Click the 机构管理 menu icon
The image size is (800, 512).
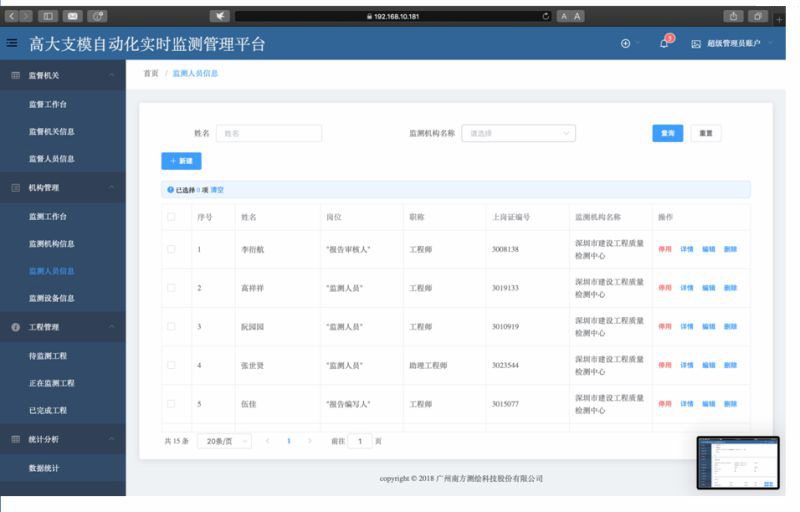[16, 188]
